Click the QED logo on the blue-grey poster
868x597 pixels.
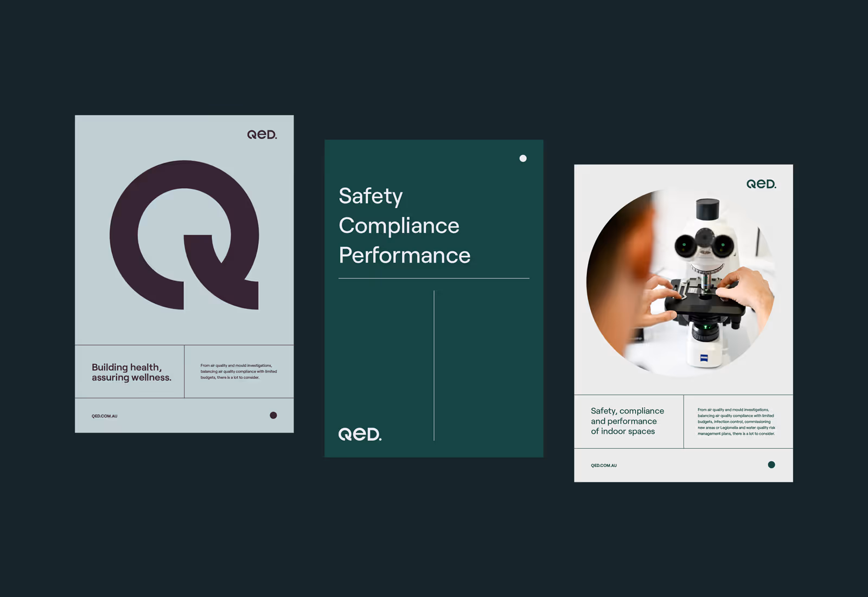click(262, 135)
